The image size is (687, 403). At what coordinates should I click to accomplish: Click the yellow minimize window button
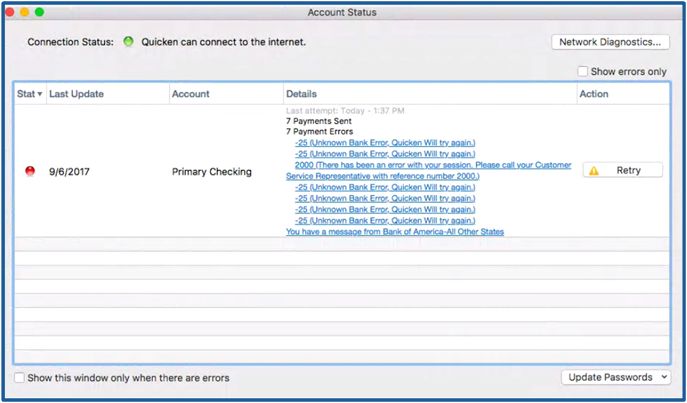click(25, 12)
